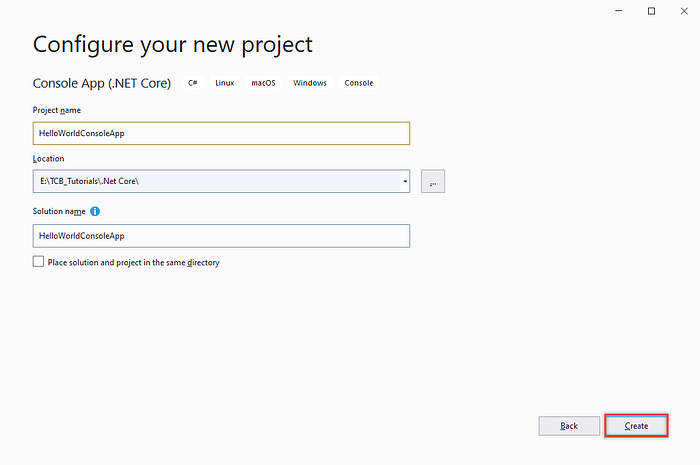Minimize the project configuration window
700x465 pixels.
pyautogui.click(x=618, y=11)
